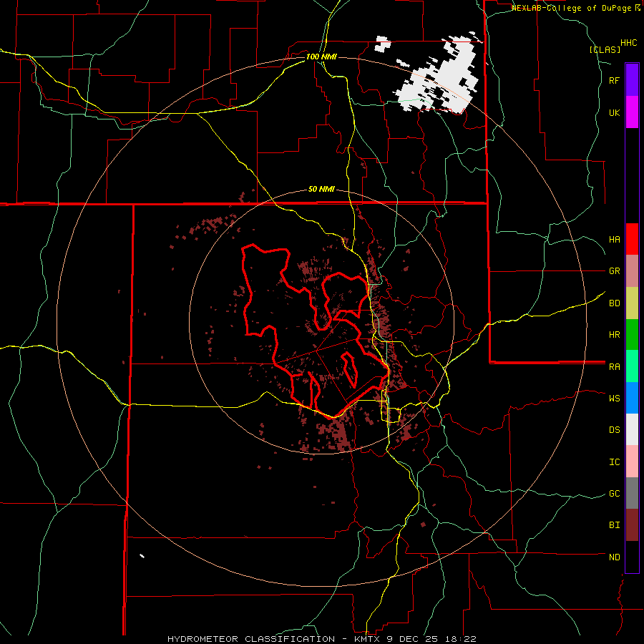This screenshot has height=644, width=644.
Task: Click the 'WS' legend label
Action: pyautogui.click(x=614, y=399)
